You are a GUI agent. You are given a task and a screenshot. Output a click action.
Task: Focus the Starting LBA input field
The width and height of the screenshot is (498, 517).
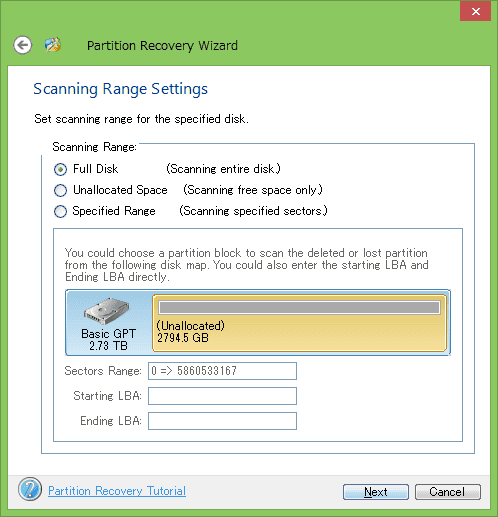[x=222, y=396]
